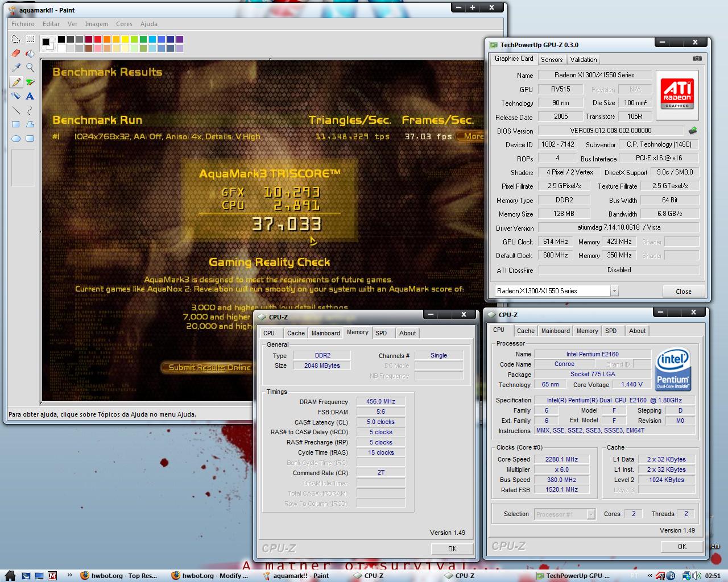
Task: Expand the Processor #1 selection dropdown
Action: pyautogui.click(x=591, y=514)
